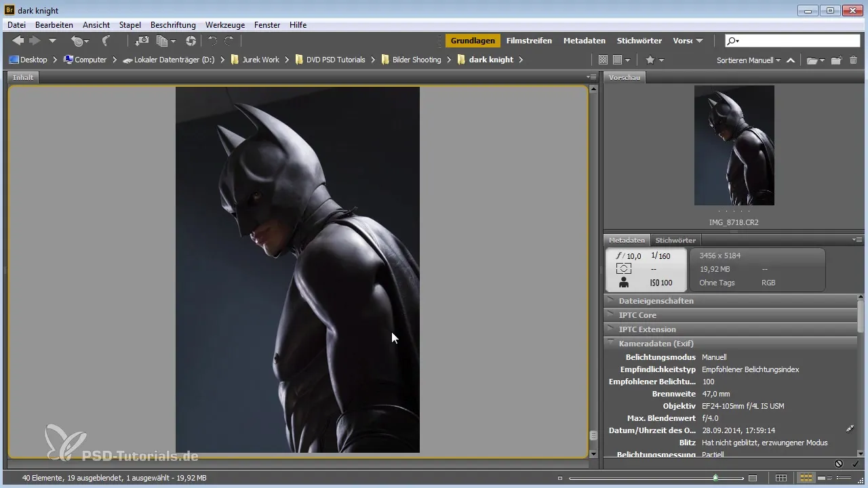The image size is (868, 488).
Task: Switch to the Stichwörter workspace
Action: (x=639, y=41)
